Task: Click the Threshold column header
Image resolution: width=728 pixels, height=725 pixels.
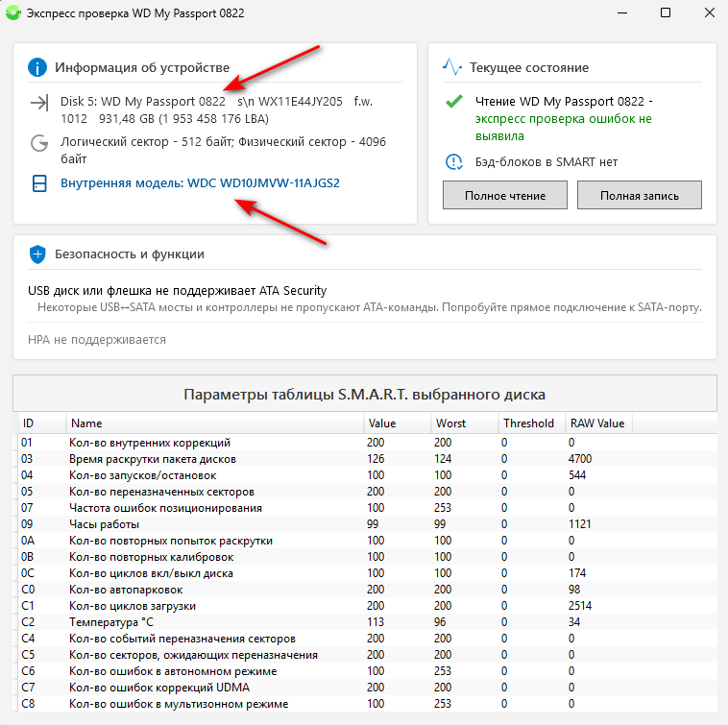Action: tap(527, 423)
